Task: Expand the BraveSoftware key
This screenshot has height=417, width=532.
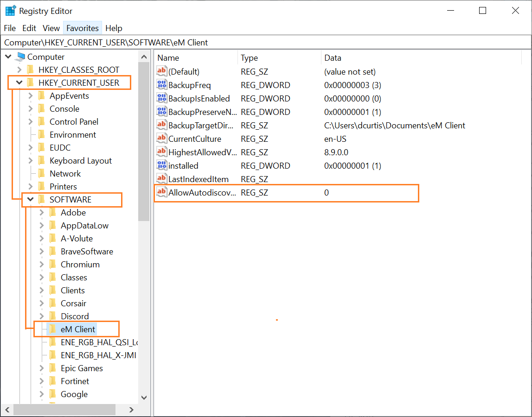Action: [x=42, y=251]
